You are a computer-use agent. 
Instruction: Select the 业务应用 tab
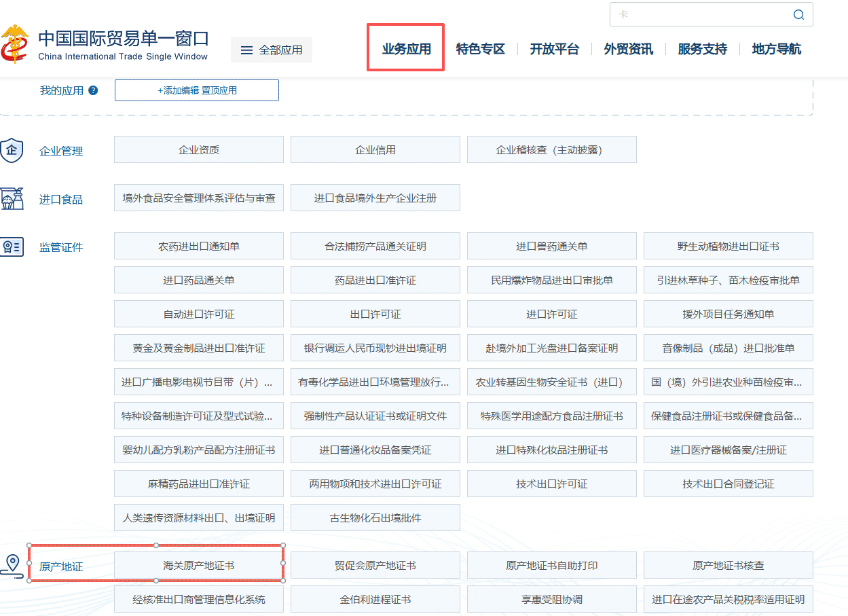point(405,48)
